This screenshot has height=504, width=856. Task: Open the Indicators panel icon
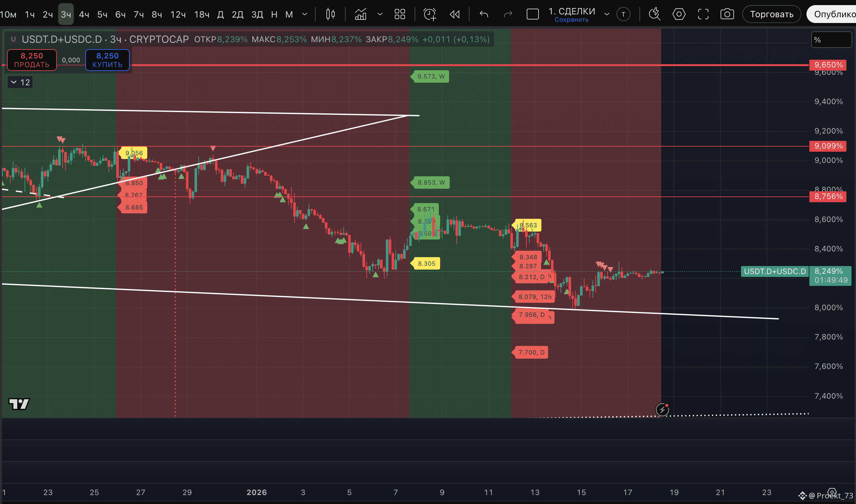tap(360, 14)
